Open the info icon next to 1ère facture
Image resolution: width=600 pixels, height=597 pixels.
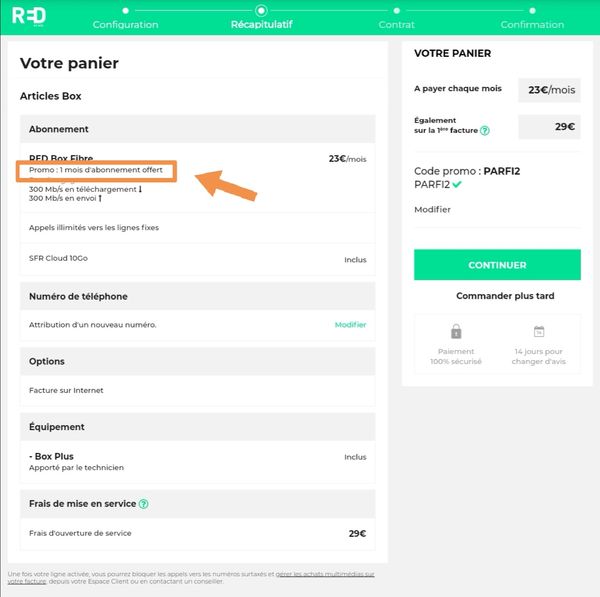tap(485, 130)
